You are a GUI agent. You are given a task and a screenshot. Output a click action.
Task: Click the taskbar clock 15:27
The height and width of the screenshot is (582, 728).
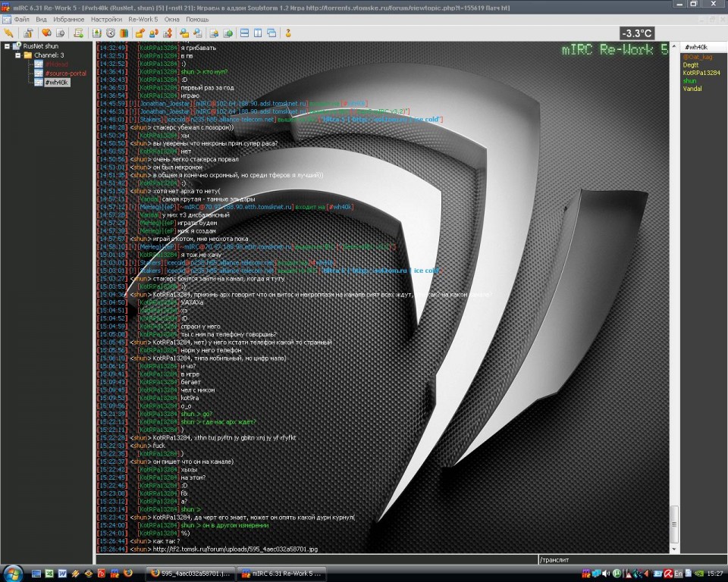[715, 574]
